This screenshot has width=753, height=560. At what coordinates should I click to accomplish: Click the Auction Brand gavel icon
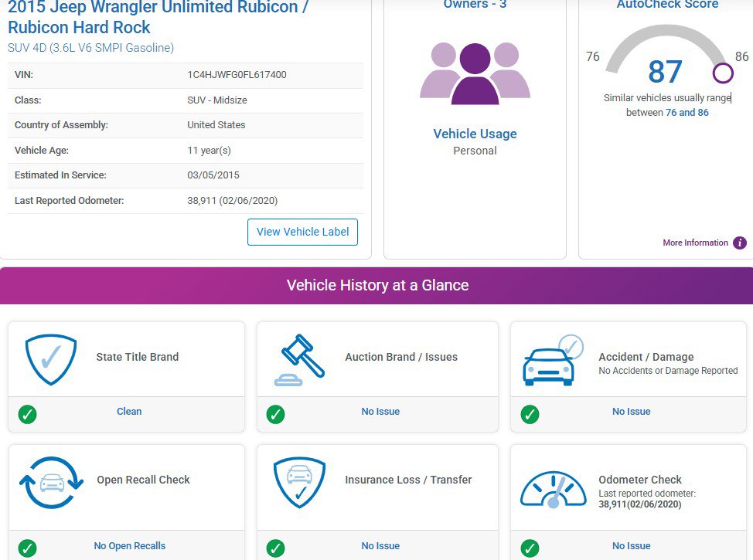[300, 360]
